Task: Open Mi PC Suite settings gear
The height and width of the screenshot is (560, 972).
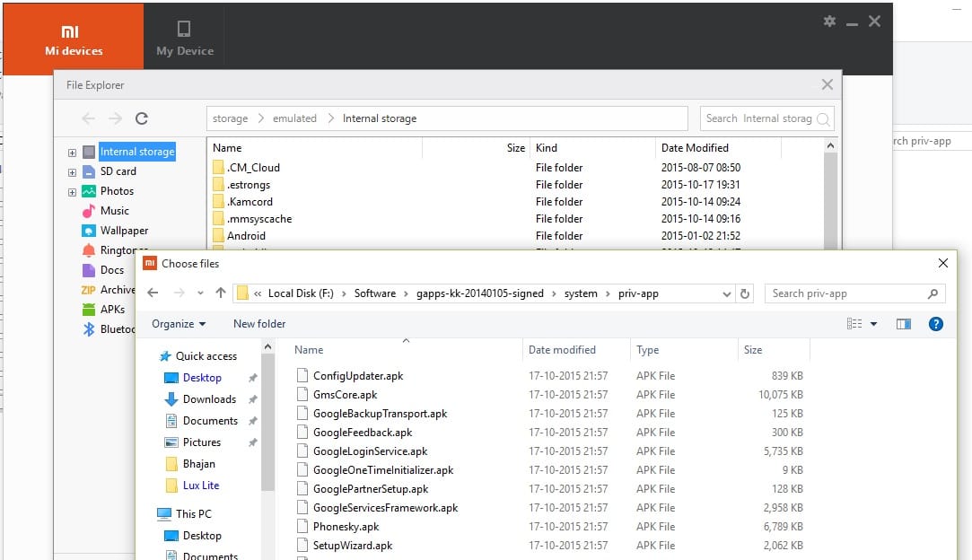Action: click(829, 22)
